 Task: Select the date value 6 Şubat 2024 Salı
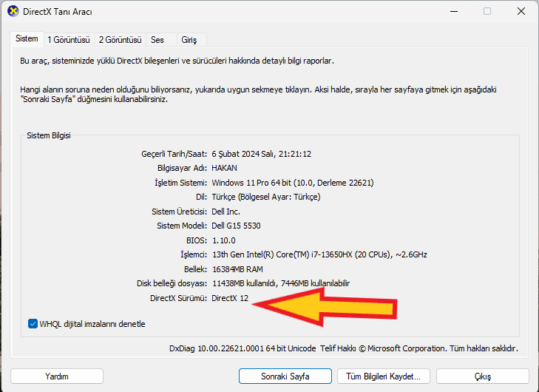(243, 154)
